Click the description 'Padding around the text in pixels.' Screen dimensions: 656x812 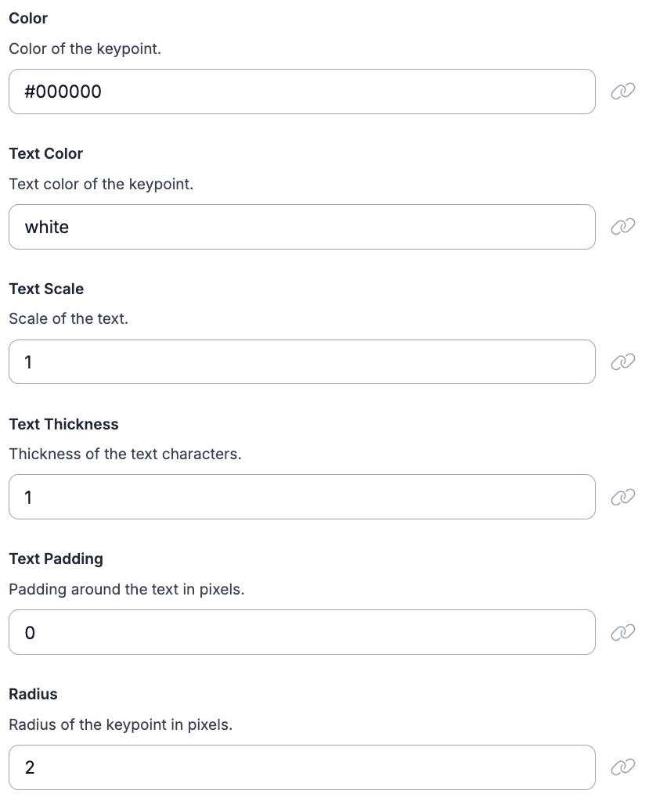127,589
